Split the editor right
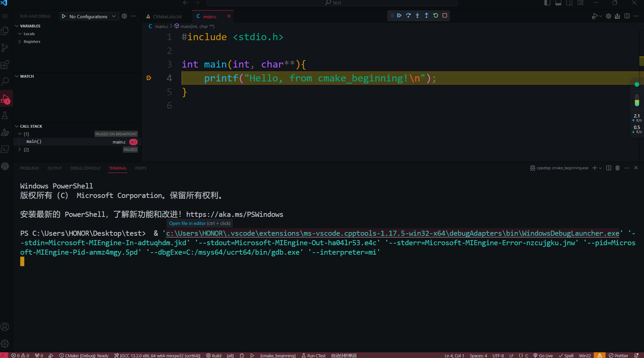Image resolution: width=644 pixels, height=358 pixels. pos(627,16)
